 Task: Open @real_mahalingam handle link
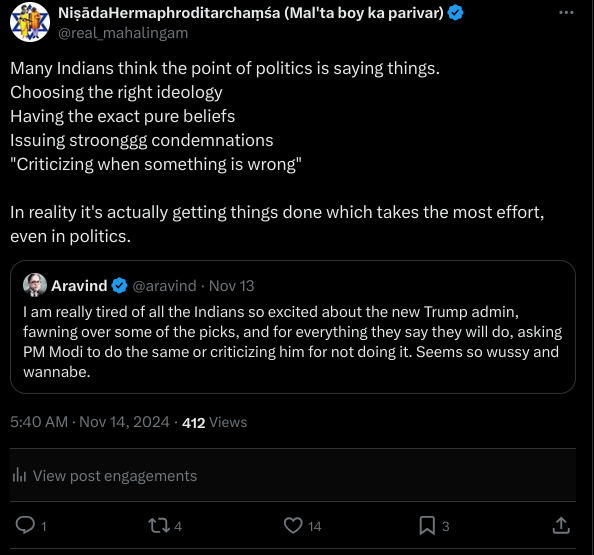123,33
